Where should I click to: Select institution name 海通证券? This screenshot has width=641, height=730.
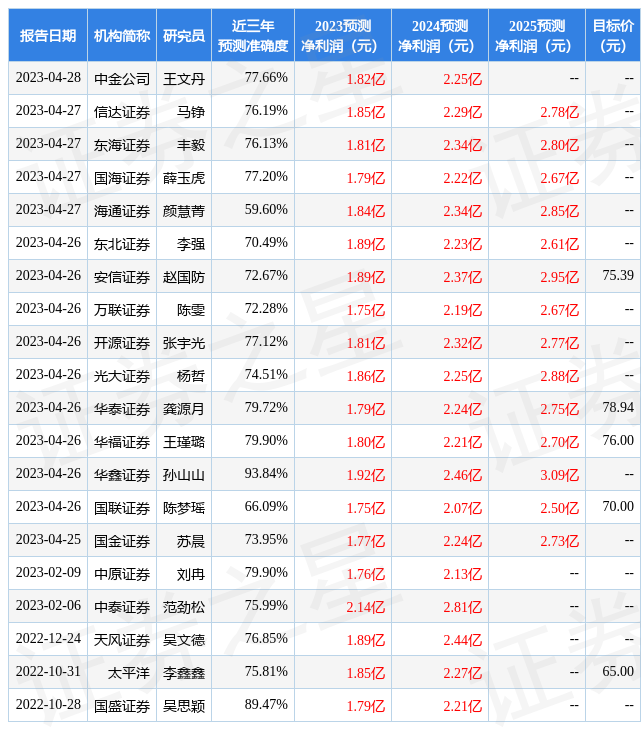pyautogui.click(x=121, y=211)
